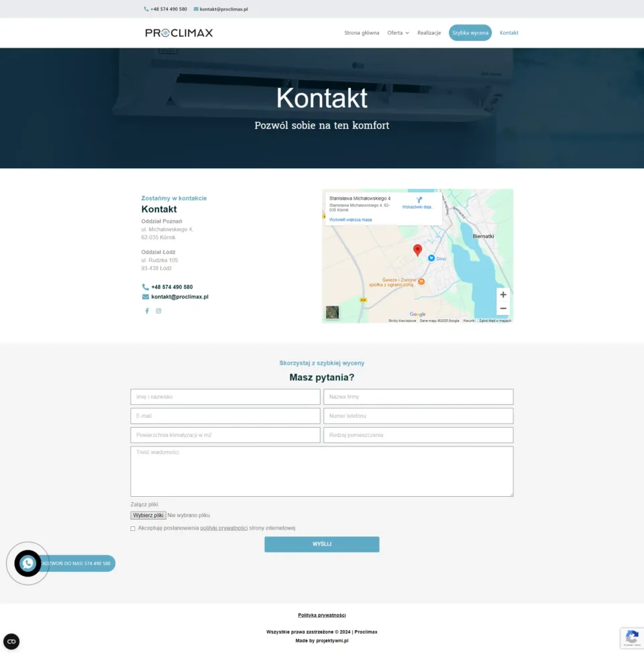Open the projektywni.pl footer link
644x653 pixels.
(332, 641)
